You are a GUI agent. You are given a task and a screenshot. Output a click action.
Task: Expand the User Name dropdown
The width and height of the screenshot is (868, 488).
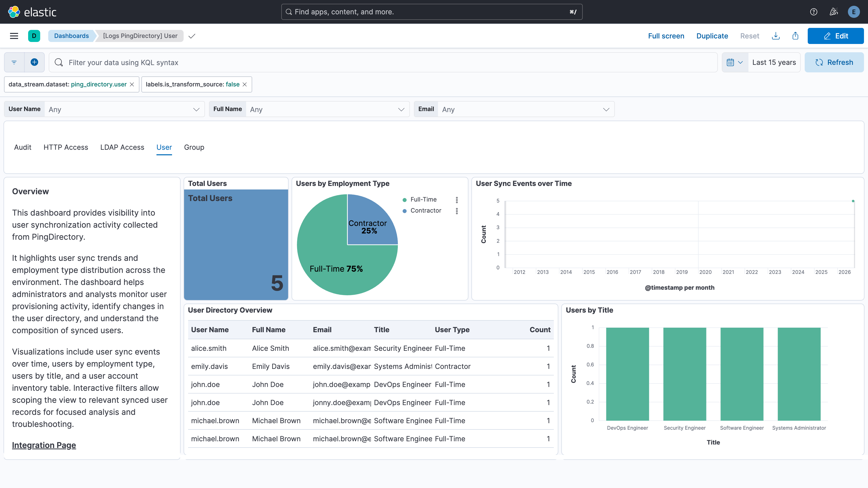pos(124,109)
